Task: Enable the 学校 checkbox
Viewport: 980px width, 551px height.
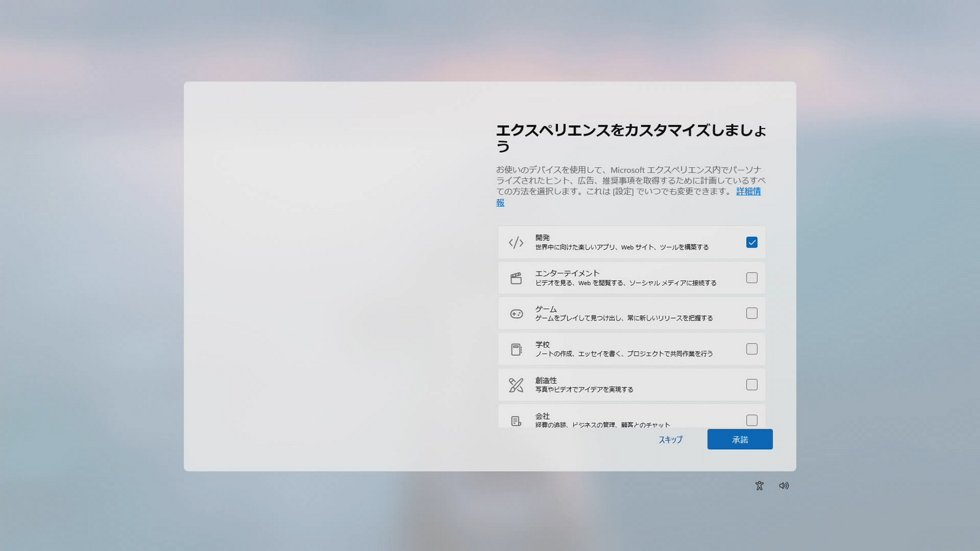Action: coord(751,349)
